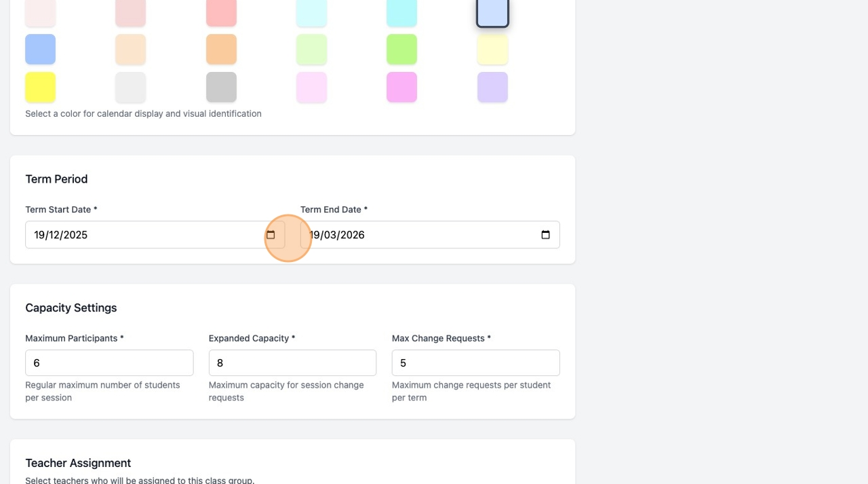Click the Term Start Date field showing 19/12/2025

pyautogui.click(x=155, y=235)
